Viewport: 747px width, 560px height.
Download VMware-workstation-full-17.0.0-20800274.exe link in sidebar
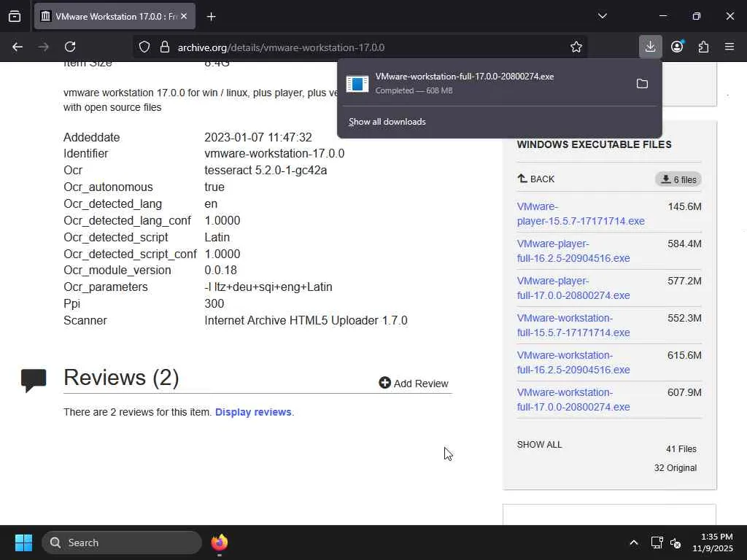point(573,400)
